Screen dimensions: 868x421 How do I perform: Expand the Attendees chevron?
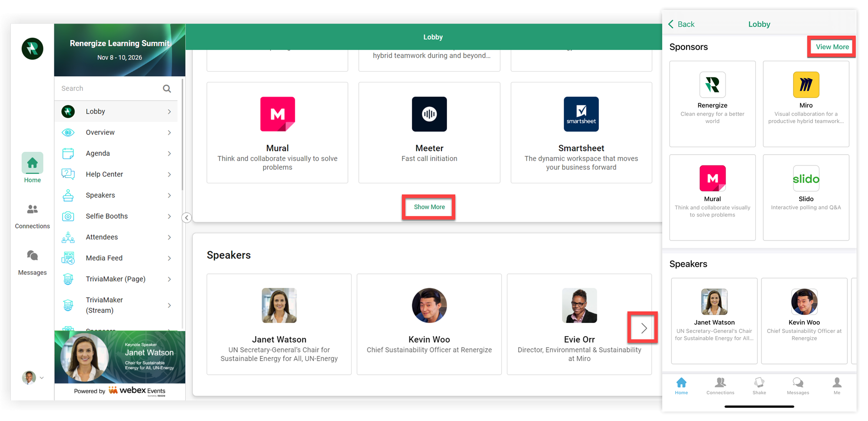(169, 237)
